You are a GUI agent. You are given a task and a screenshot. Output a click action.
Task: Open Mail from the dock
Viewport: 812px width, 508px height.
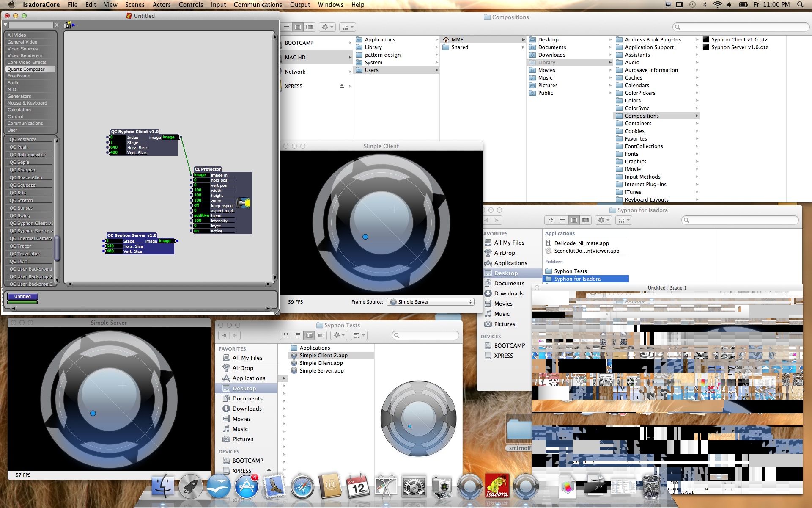pyautogui.click(x=274, y=486)
